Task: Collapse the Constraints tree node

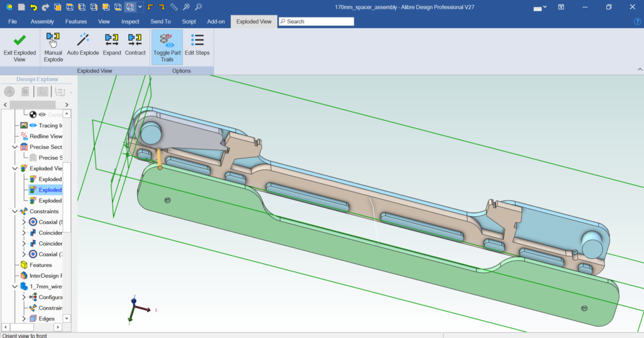Action: [15, 212]
